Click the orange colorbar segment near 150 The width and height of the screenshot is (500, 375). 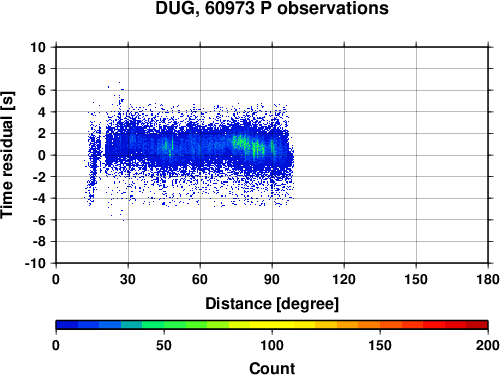pos(380,325)
